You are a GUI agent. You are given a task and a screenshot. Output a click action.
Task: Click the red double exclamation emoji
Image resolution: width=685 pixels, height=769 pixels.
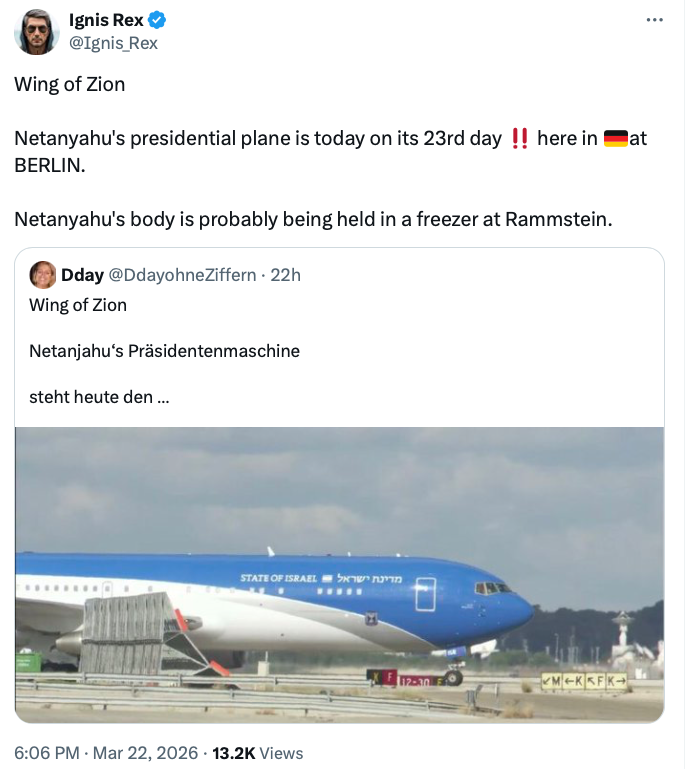click(x=519, y=138)
